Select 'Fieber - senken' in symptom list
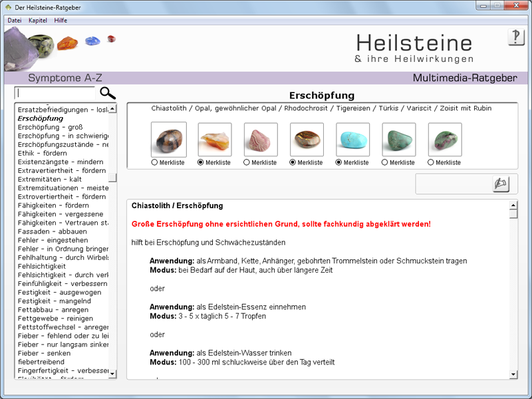This screenshot has height=399, width=532. 44,353
